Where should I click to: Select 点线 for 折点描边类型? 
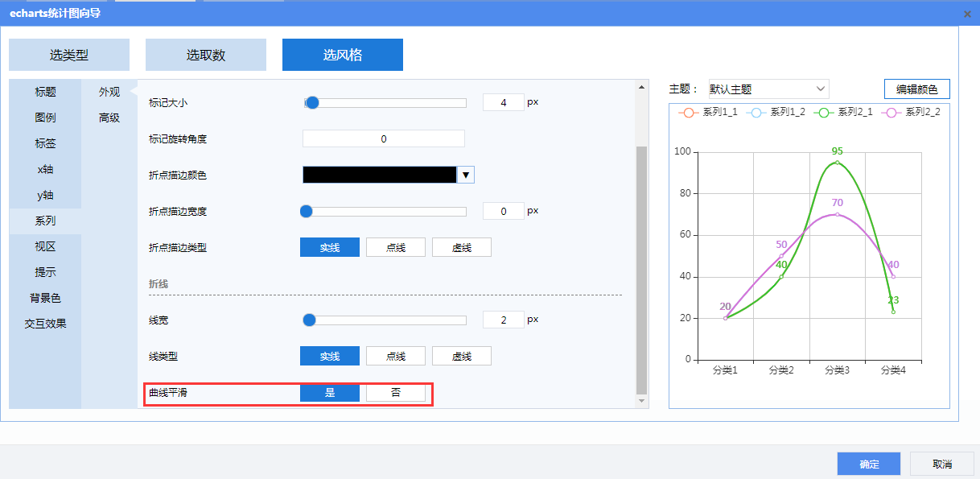coord(395,247)
